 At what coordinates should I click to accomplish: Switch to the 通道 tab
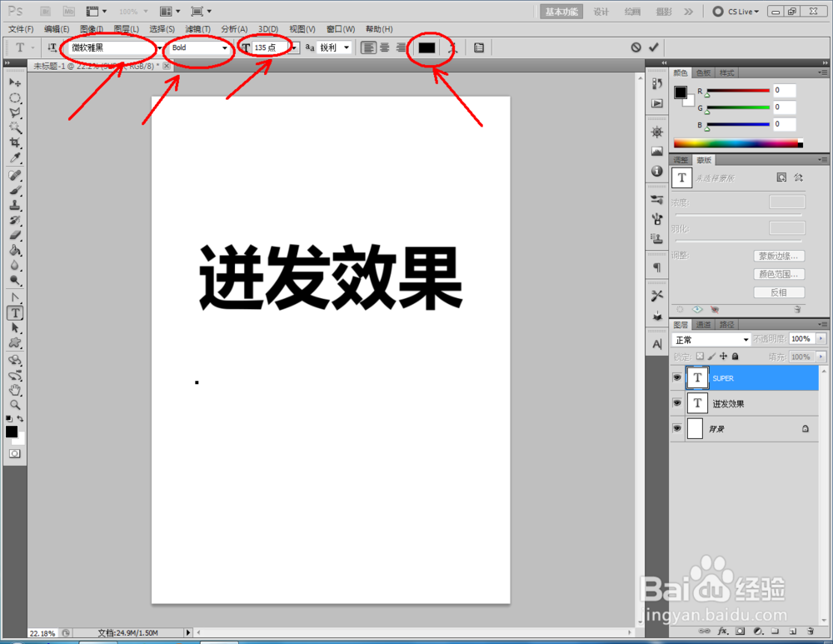703,325
